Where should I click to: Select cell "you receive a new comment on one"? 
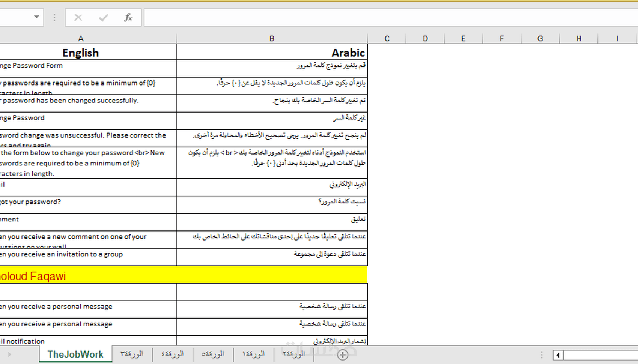[x=88, y=240]
